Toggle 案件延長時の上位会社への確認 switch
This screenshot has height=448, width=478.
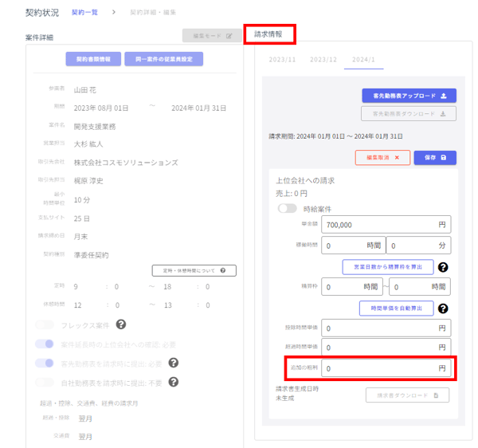(45, 344)
